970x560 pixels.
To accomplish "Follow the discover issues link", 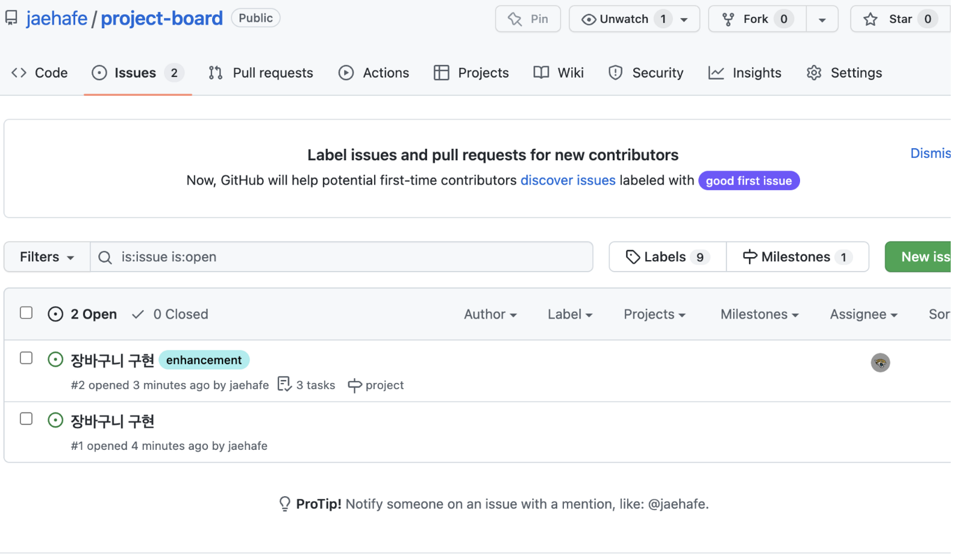I will pyautogui.click(x=568, y=181).
